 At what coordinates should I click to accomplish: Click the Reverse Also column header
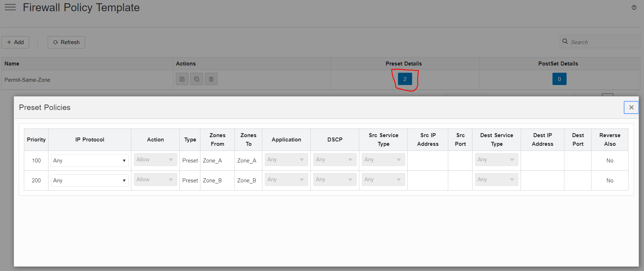[610, 140]
